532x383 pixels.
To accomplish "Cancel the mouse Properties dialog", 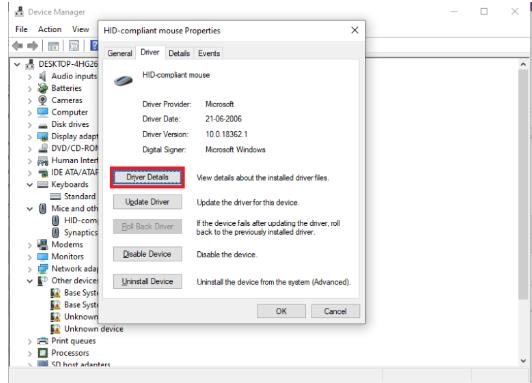I will pyautogui.click(x=335, y=311).
